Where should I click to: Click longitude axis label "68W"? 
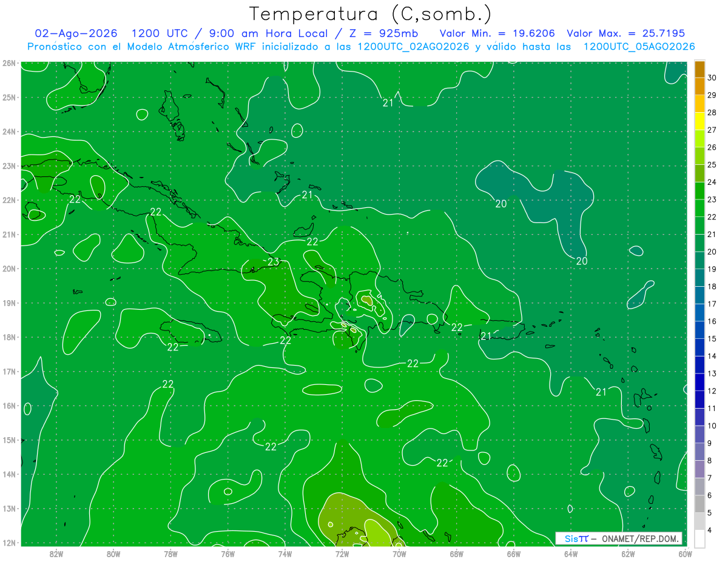pyautogui.click(x=456, y=553)
